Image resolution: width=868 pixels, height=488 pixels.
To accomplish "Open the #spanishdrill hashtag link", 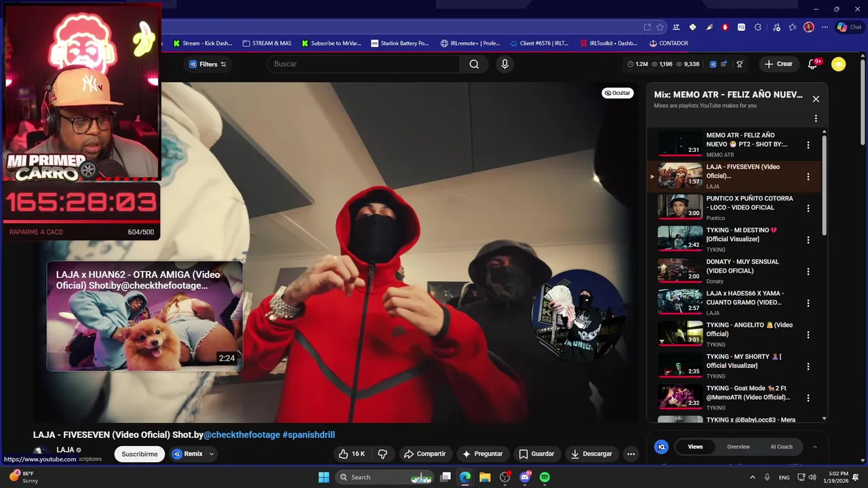I will 309,434.
